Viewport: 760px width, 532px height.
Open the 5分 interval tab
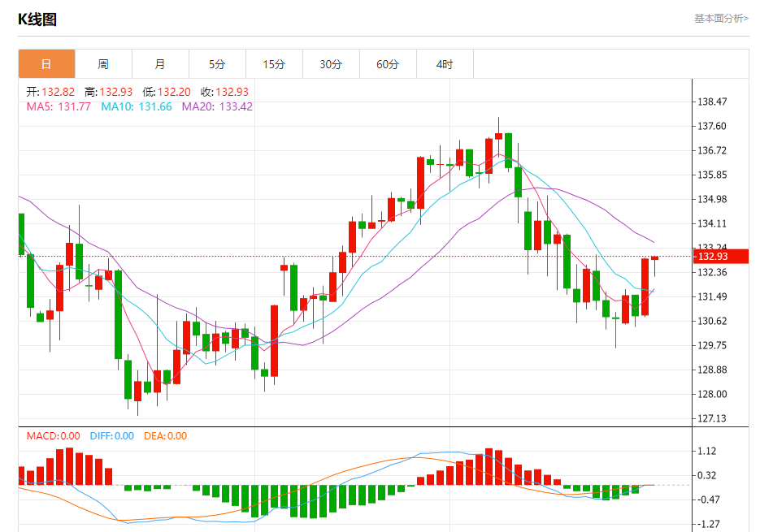(217, 64)
